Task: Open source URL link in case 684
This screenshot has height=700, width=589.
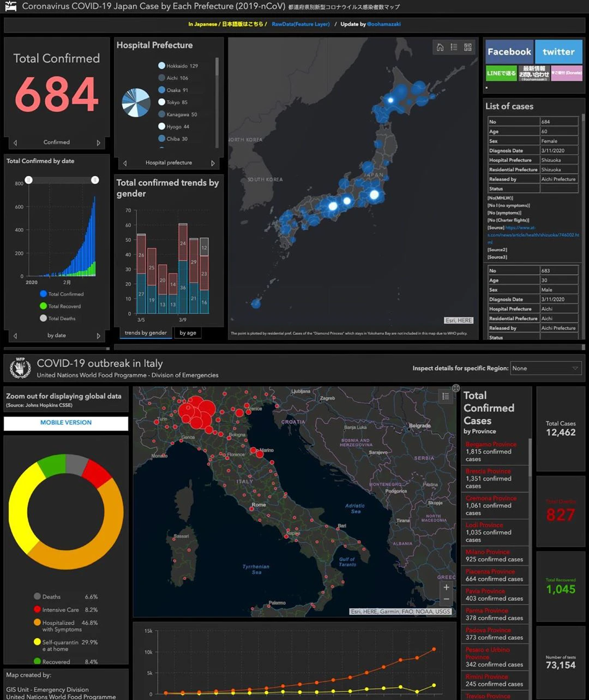Action: tap(533, 235)
